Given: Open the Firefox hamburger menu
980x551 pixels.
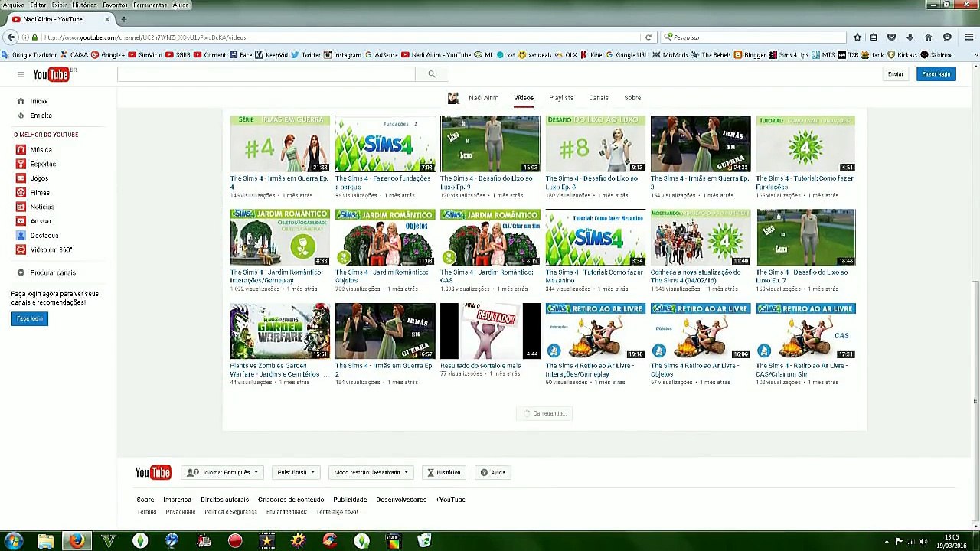Looking at the screenshot, I should 969,37.
